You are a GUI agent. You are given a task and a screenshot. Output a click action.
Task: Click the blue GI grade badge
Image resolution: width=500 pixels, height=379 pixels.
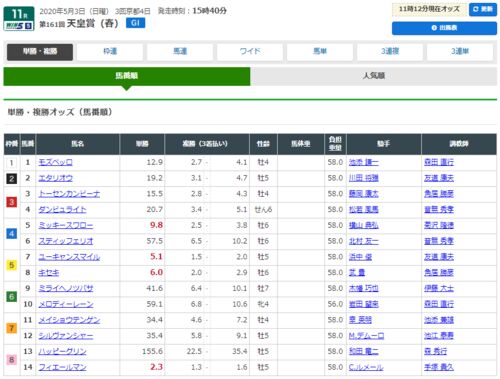coord(135,23)
